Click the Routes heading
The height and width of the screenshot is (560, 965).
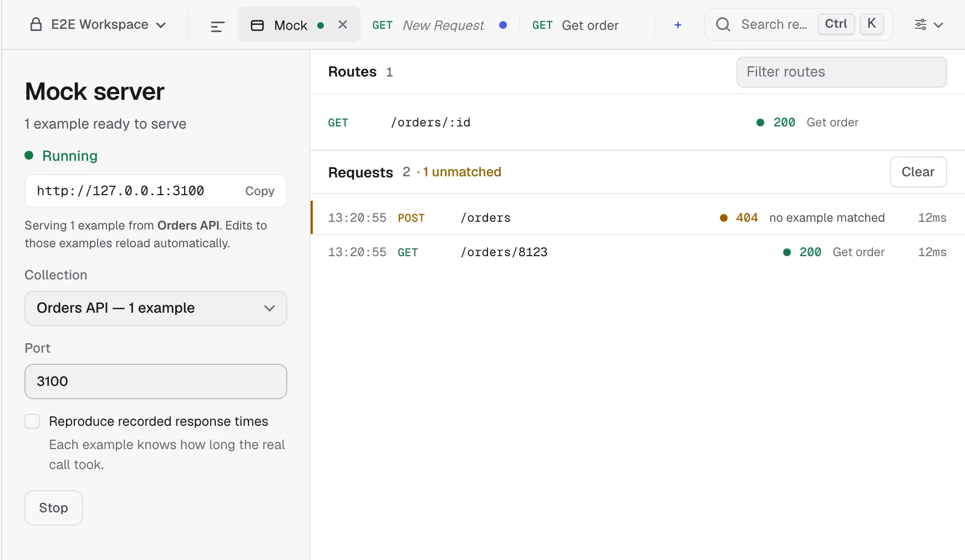352,72
